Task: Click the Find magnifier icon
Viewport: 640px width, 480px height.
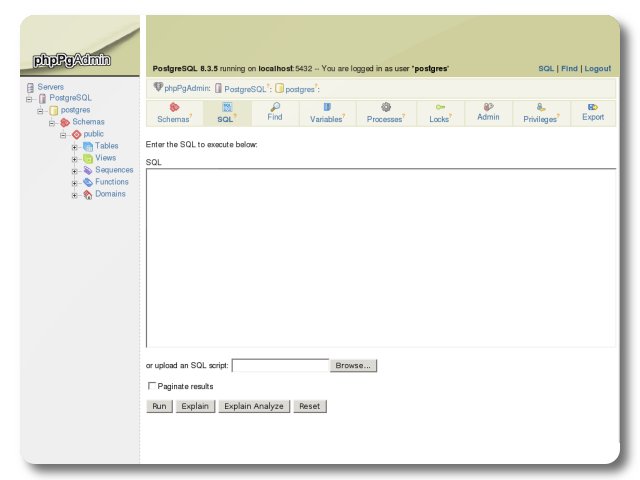Action: (275, 106)
